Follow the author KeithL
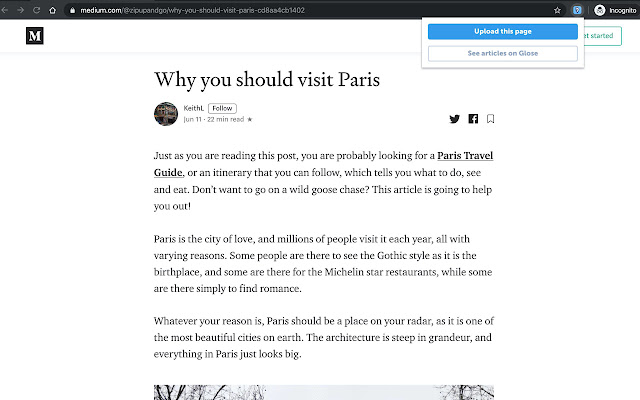Screen dimensions: 640x400 point(222,108)
